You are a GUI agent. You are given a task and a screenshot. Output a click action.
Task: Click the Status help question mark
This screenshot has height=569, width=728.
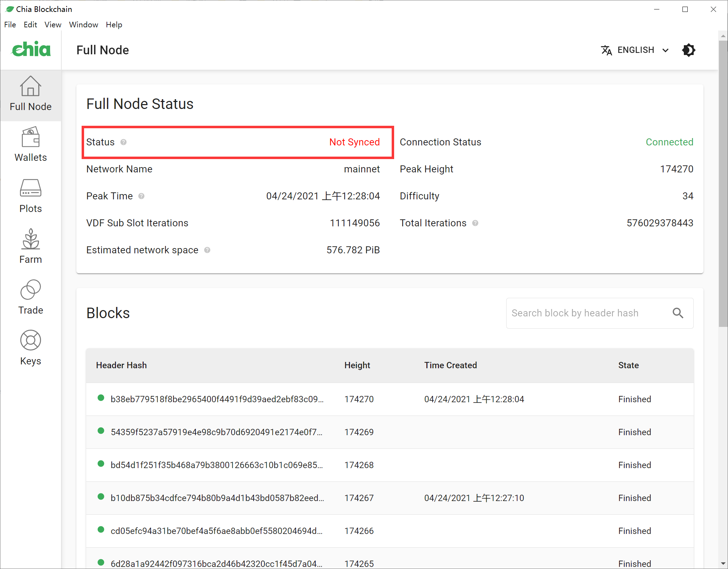[x=123, y=142]
